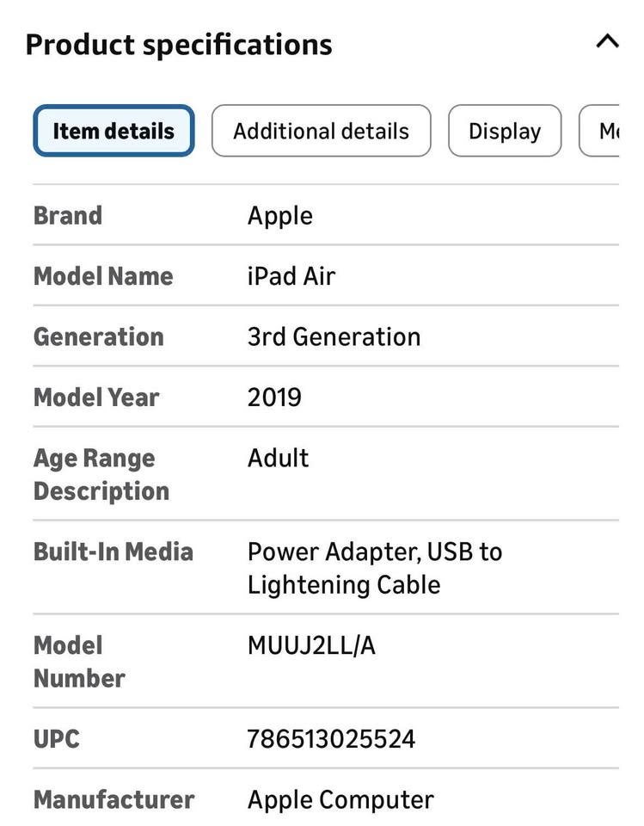Click the Built-In Media label
Screen dimensions: 644x826
pos(113,552)
